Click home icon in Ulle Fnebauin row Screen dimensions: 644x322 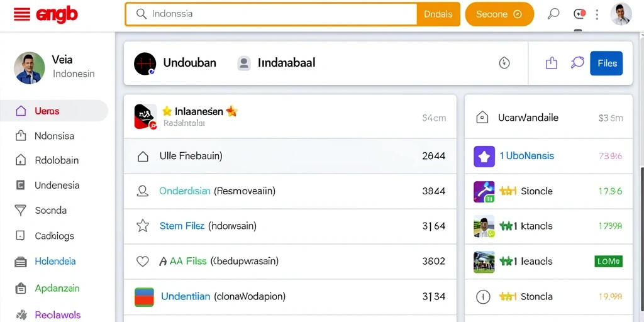pyautogui.click(x=143, y=156)
